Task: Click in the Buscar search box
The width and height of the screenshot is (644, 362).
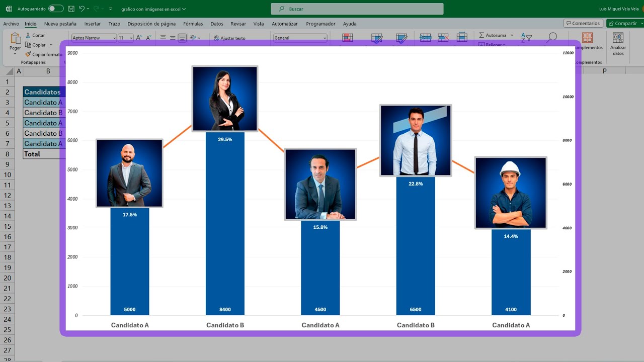Action: point(357,9)
